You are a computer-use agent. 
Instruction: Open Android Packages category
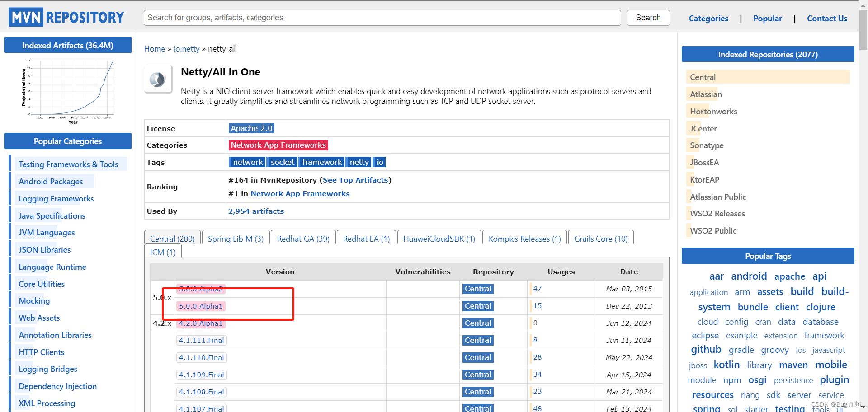[x=51, y=182]
